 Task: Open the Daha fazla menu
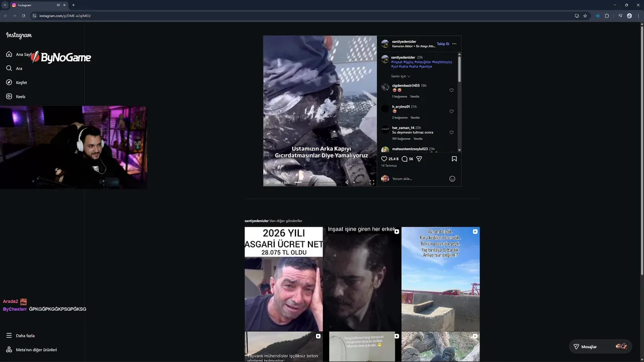20,336
